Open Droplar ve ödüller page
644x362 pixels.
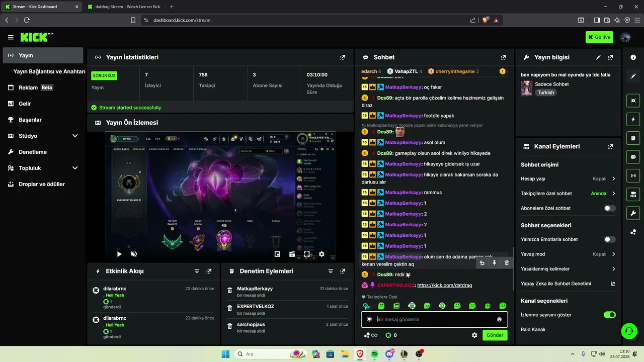43,184
